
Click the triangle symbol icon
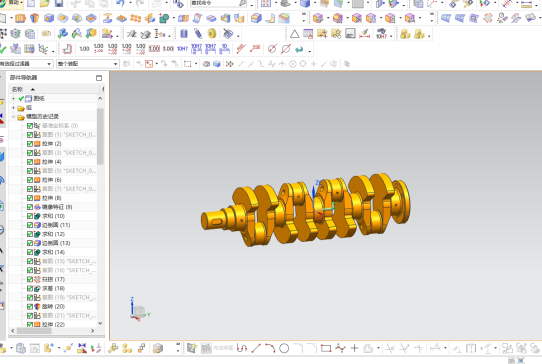point(295,34)
